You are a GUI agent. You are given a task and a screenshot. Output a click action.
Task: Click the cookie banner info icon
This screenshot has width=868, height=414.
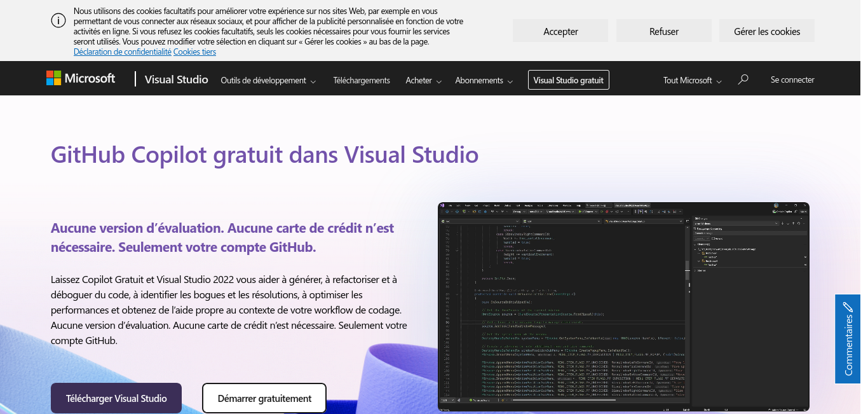pyautogui.click(x=58, y=20)
